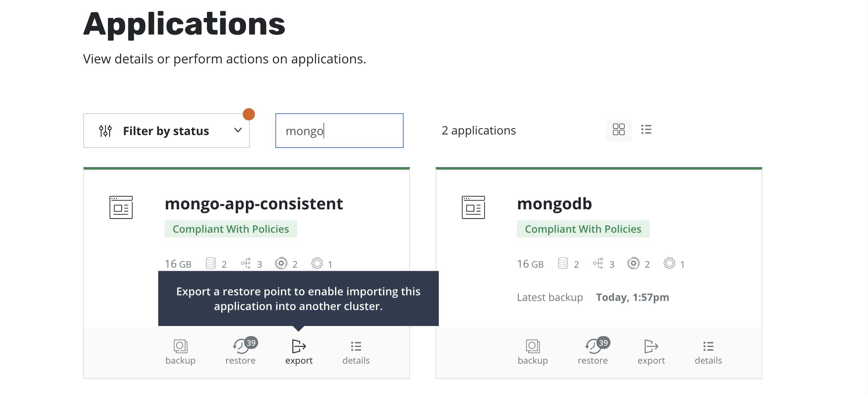The width and height of the screenshot is (868, 395).
Task: Click the application window icon beside mongodb title
Action: point(473,207)
